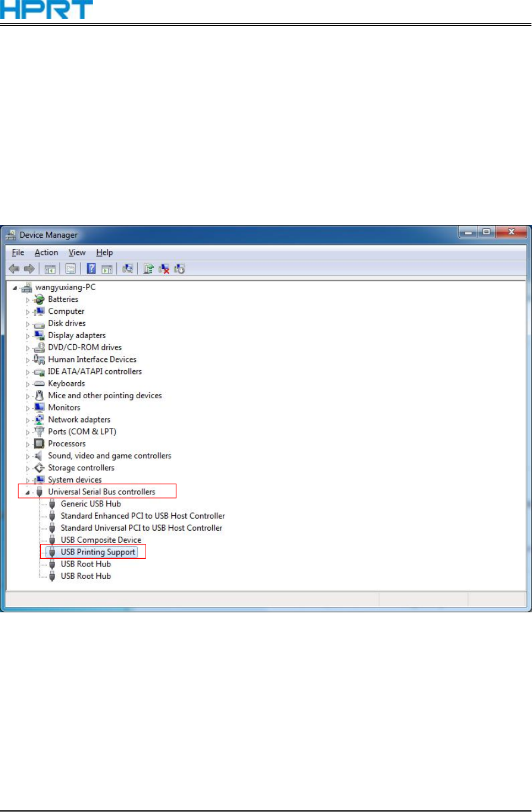Image resolution: width=532 pixels, height=812 pixels.
Task: Click the DVD/CD-ROM drives icon
Action: pyautogui.click(x=39, y=348)
